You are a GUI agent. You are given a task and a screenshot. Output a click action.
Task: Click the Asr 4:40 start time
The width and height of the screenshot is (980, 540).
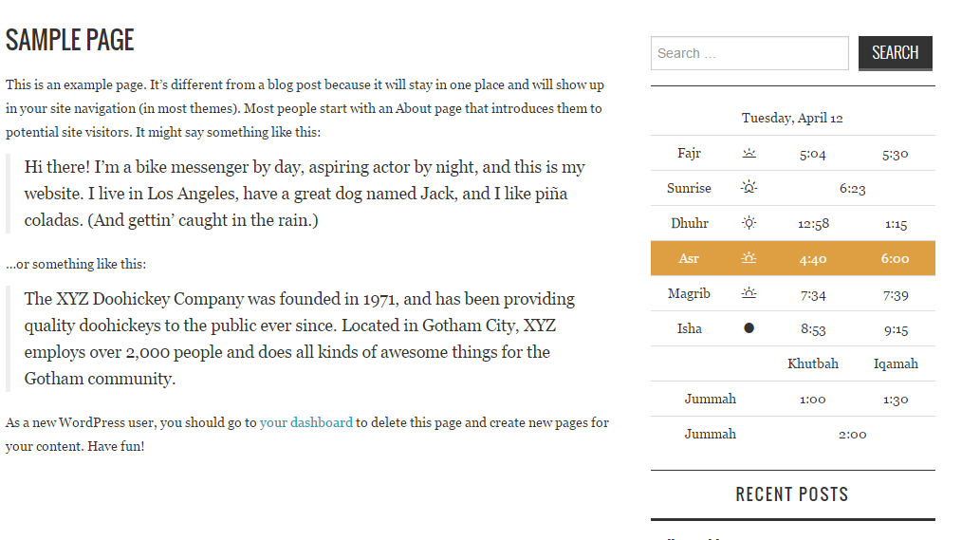click(x=812, y=259)
